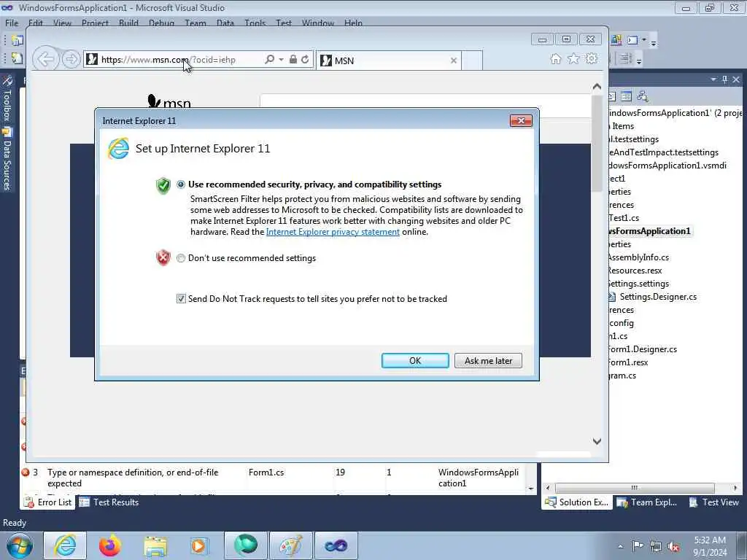This screenshot has width=747, height=560.
Task: Open the Data Sources side tab
Action: tap(7, 160)
